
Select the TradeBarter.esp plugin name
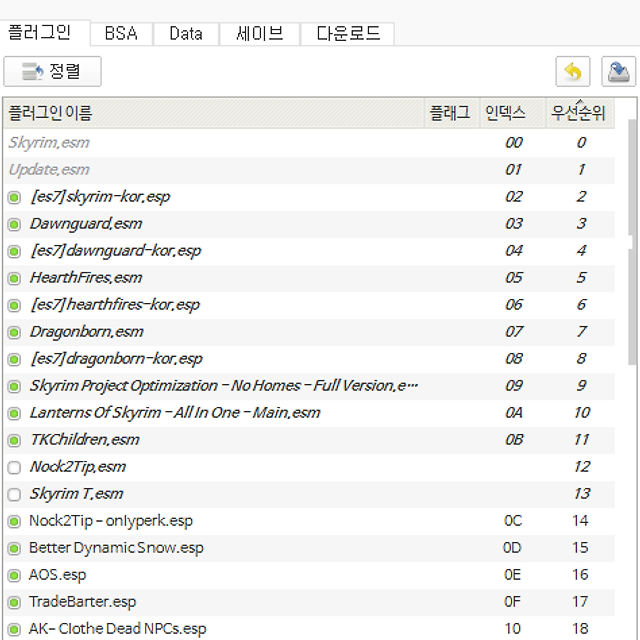(82, 602)
